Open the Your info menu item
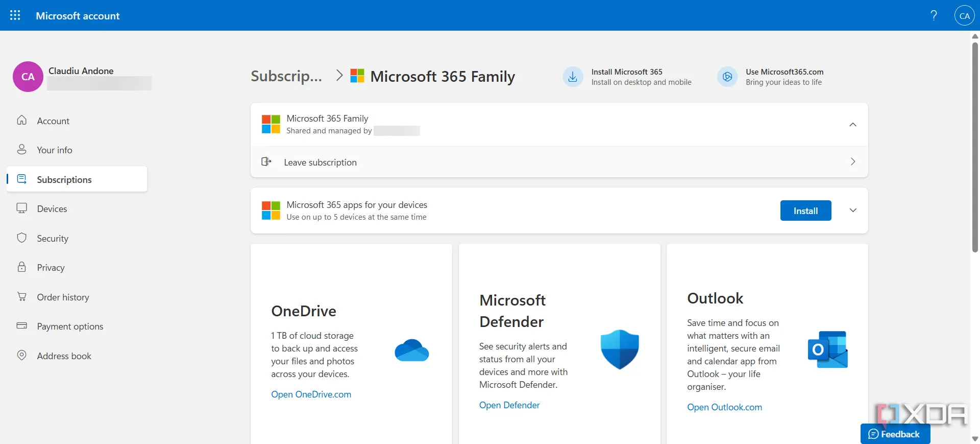 (x=77, y=150)
